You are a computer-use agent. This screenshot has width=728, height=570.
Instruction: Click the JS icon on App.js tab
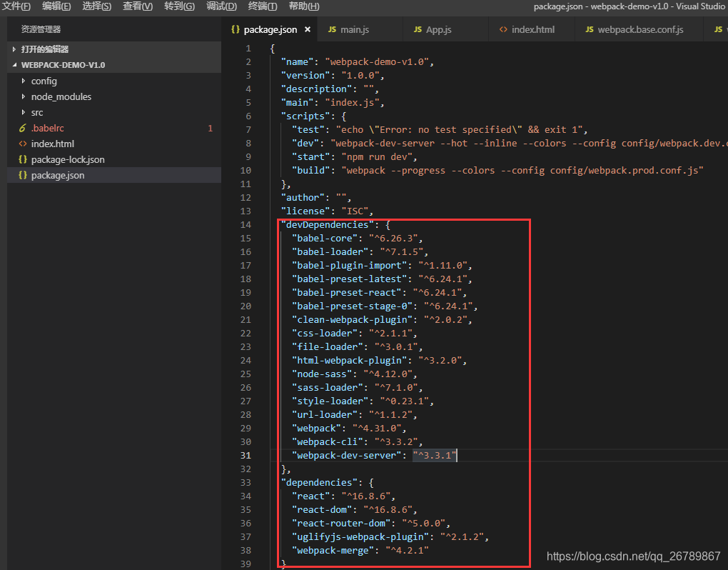point(418,29)
